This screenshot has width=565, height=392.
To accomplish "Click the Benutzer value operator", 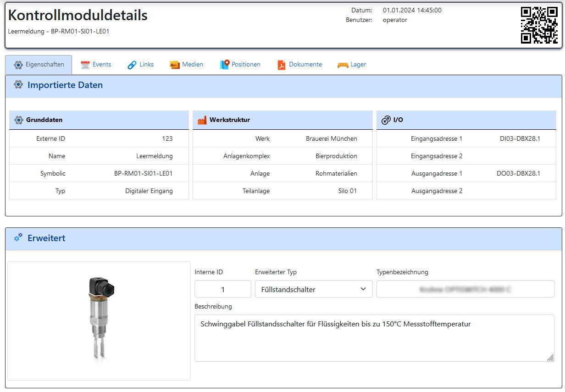I will [x=395, y=20].
